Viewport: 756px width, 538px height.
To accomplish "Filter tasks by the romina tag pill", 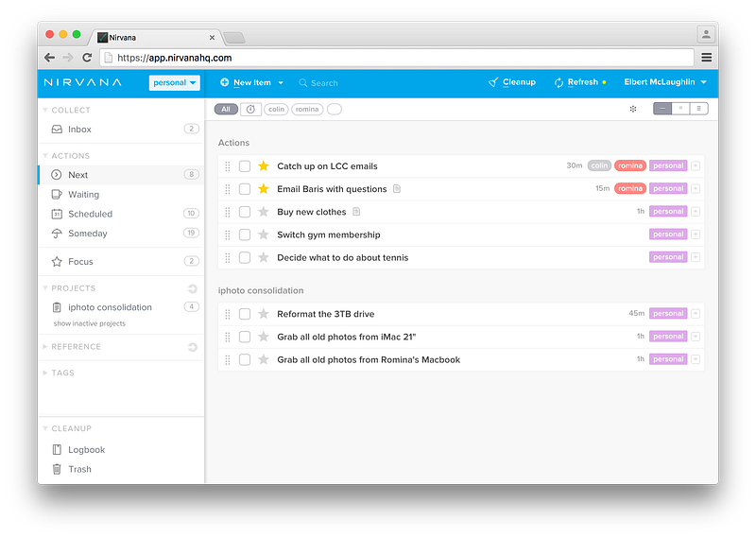I will pos(307,110).
